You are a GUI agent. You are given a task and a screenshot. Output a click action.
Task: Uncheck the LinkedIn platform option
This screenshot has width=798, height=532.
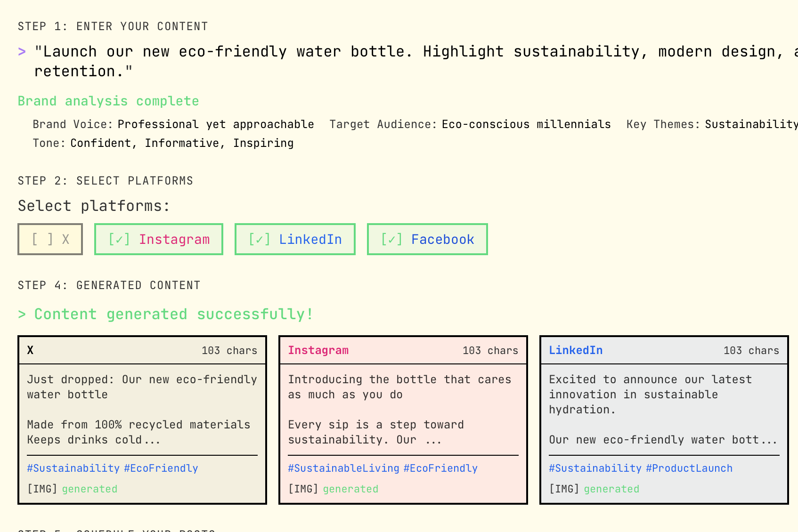click(295, 239)
